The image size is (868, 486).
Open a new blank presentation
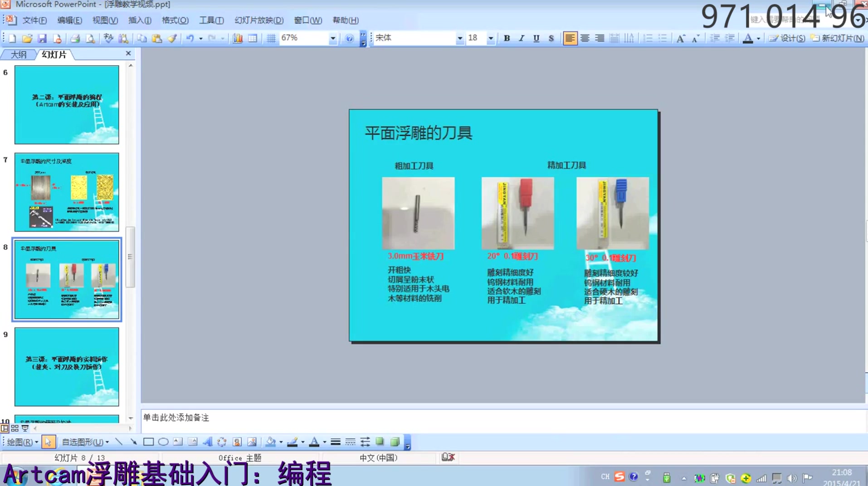coord(11,38)
